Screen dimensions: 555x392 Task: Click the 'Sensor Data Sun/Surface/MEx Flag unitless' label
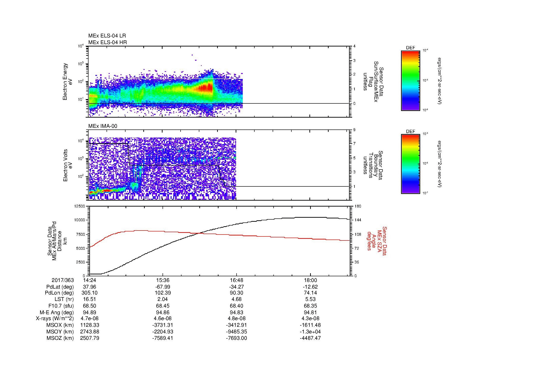[x=373, y=82]
